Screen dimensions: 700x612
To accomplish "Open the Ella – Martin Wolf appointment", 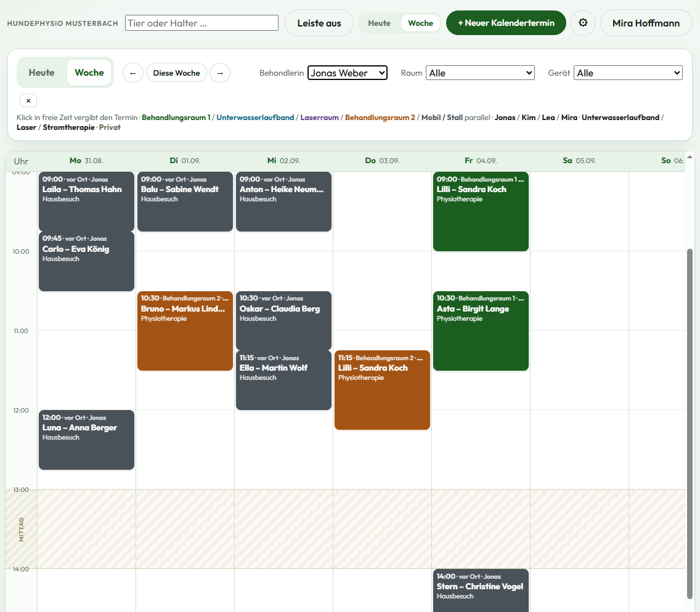I will pyautogui.click(x=283, y=380).
